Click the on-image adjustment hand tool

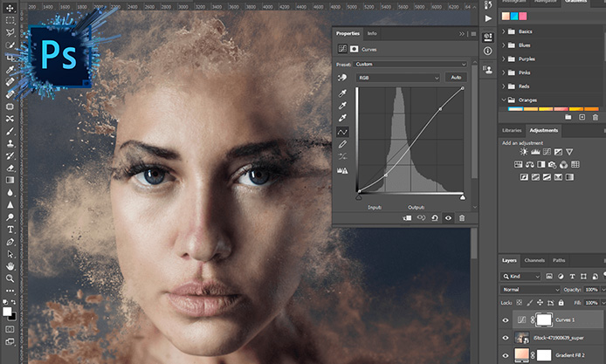tap(342, 78)
